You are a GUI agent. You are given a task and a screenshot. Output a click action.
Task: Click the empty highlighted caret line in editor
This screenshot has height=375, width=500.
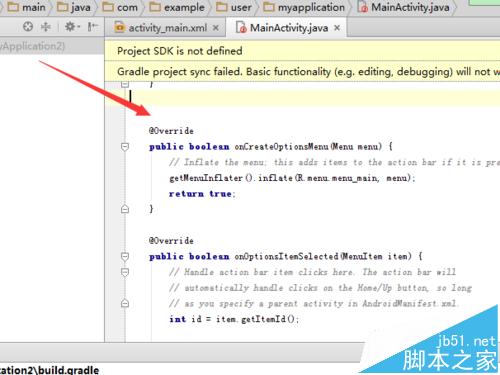coord(302,97)
